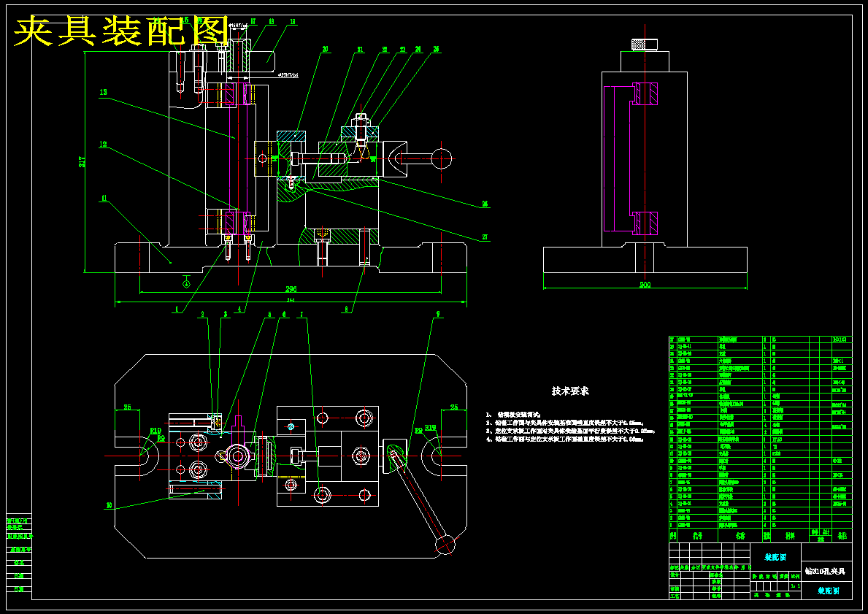Click technical requirement line 3
The width and height of the screenshot is (868, 614).
pos(571,431)
